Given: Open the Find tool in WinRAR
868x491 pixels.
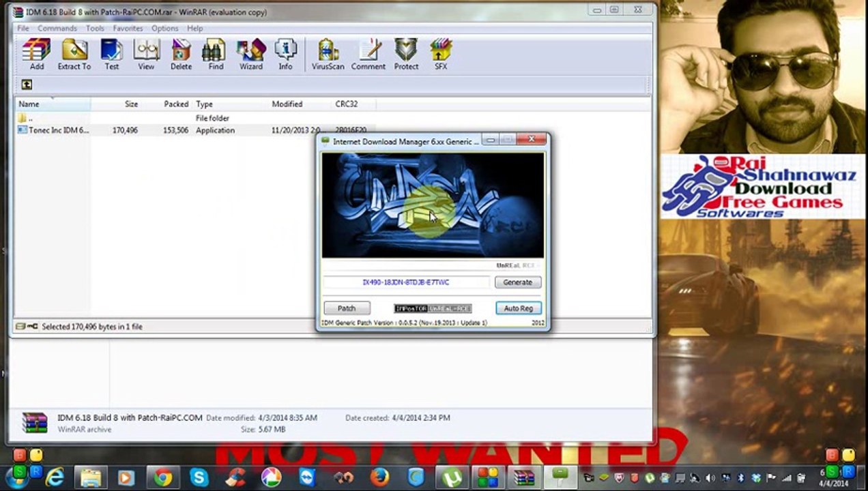Looking at the screenshot, I should (x=216, y=55).
